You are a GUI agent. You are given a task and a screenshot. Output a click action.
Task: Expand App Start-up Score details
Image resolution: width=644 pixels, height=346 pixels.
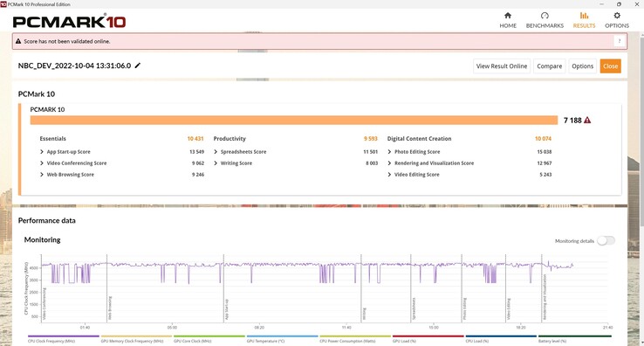coord(42,152)
